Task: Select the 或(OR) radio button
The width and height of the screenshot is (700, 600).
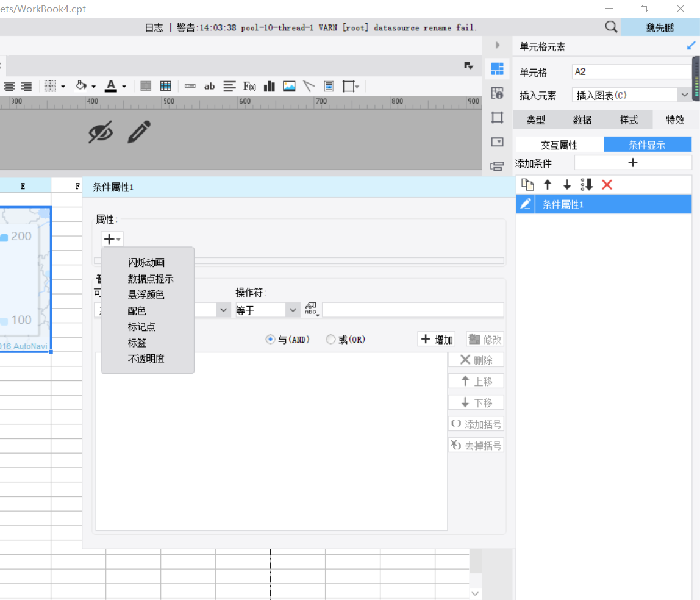Action: (x=330, y=339)
